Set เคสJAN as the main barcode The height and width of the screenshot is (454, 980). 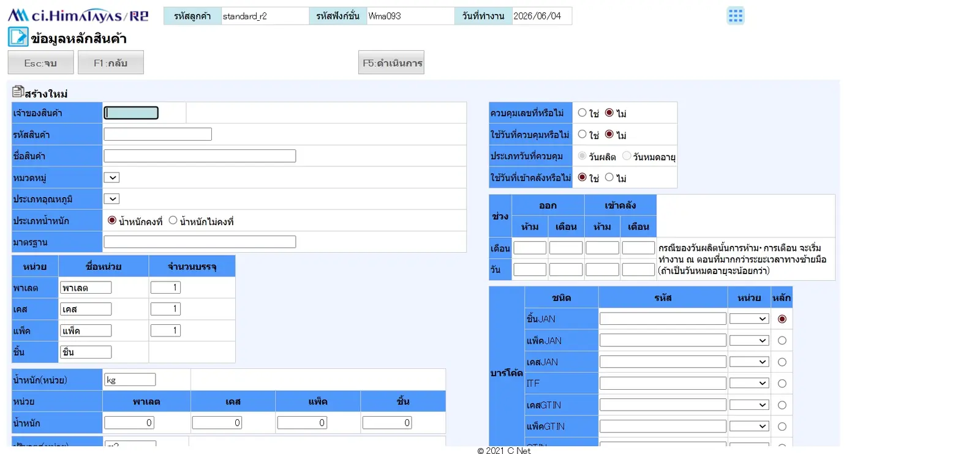click(782, 362)
